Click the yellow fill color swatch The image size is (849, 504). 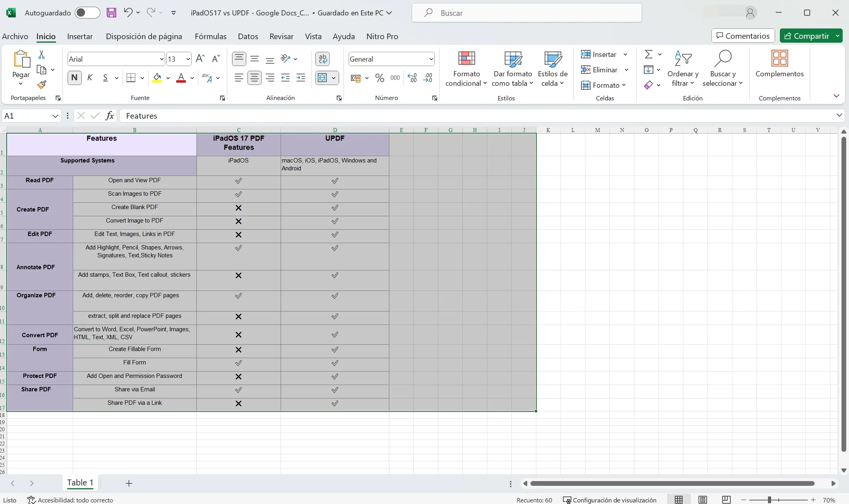157,78
